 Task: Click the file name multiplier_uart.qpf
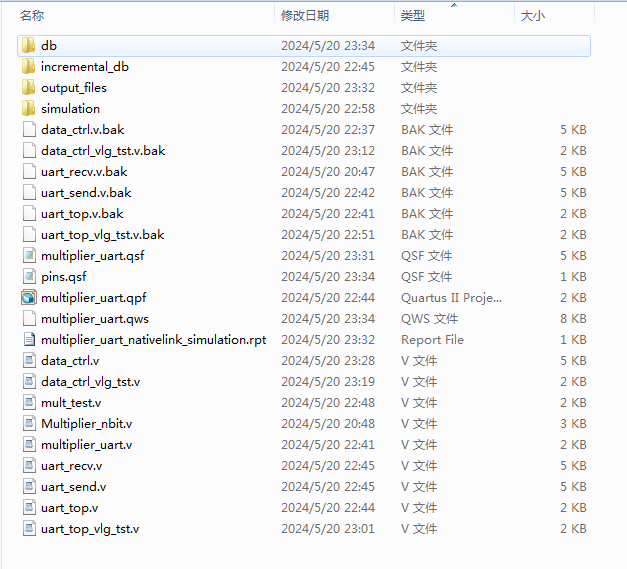(94, 298)
